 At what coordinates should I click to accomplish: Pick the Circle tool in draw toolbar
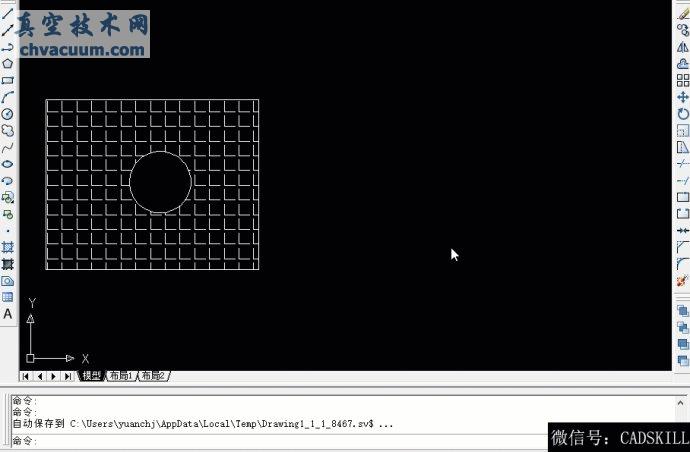[8, 113]
